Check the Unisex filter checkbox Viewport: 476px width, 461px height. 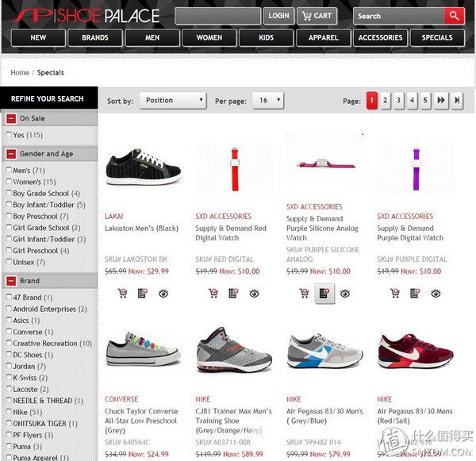click(9, 262)
